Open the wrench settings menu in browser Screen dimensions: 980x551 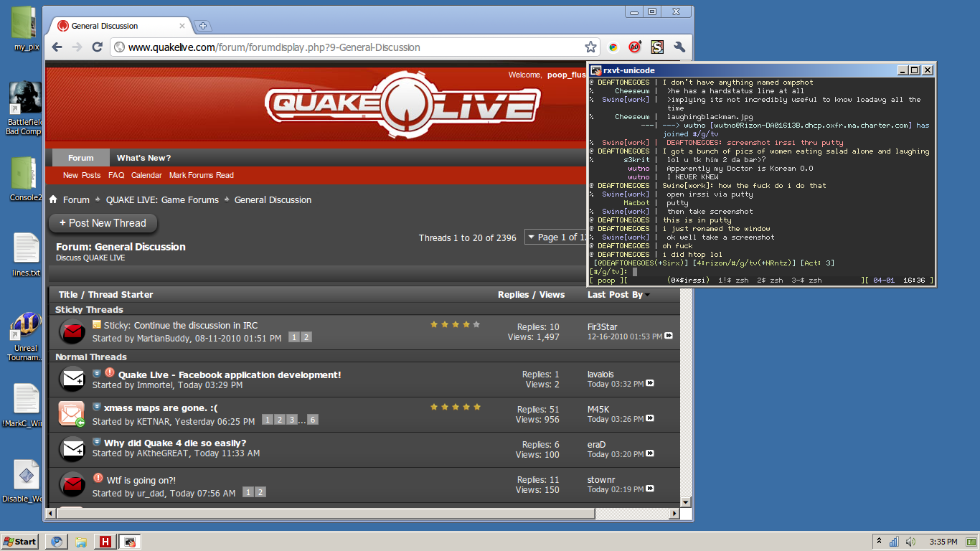pos(679,47)
